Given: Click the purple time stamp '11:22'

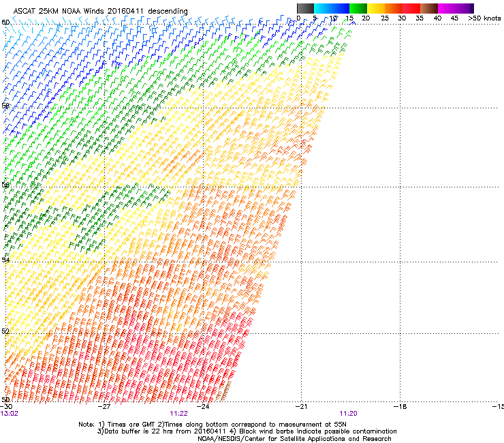Looking at the screenshot, I should coord(178,414).
